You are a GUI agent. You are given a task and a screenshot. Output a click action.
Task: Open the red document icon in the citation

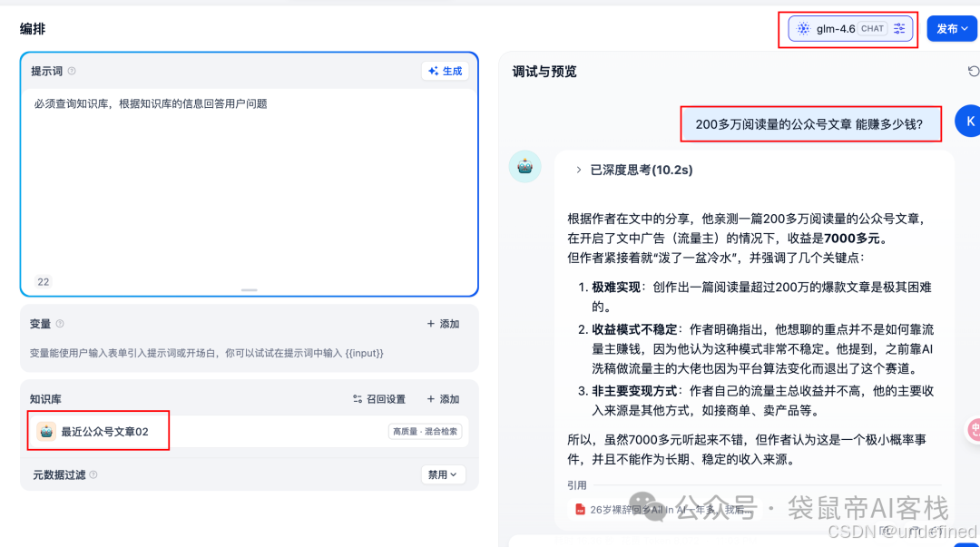click(580, 509)
